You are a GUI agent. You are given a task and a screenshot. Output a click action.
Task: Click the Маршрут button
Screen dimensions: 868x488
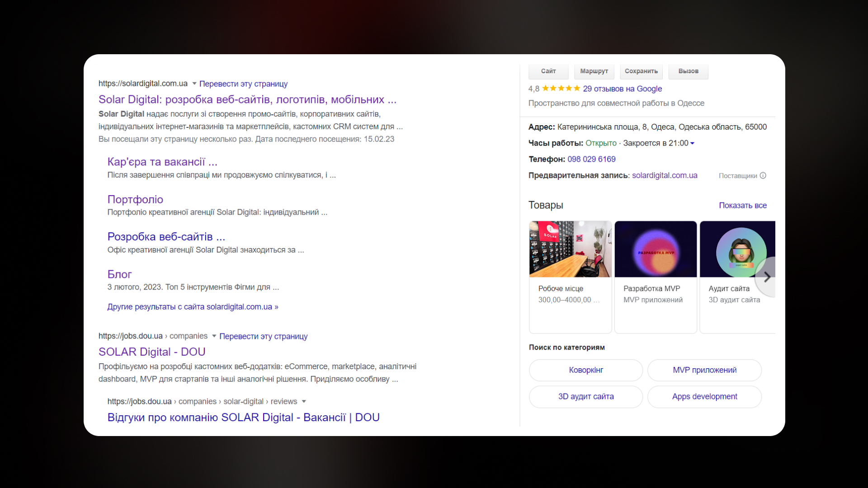pyautogui.click(x=594, y=71)
